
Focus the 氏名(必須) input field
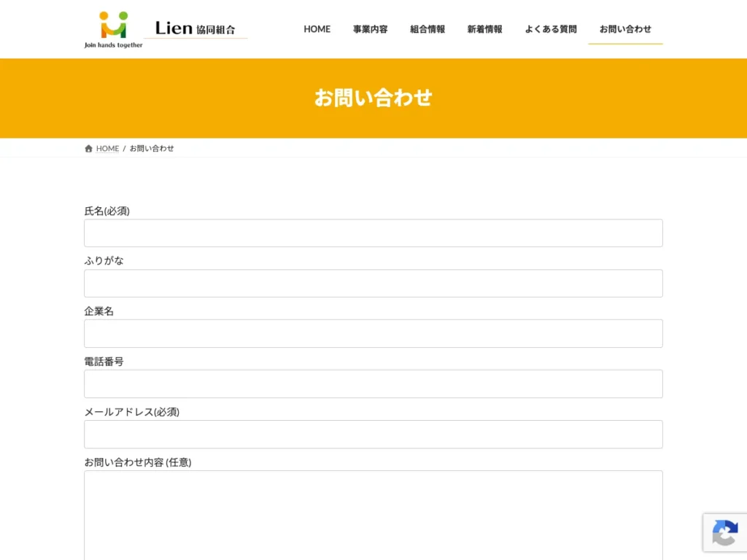click(x=373, y=233)
